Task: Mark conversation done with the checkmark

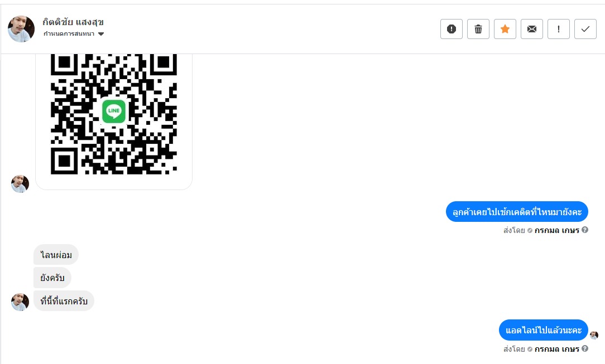Action: [x=585, y=29]
